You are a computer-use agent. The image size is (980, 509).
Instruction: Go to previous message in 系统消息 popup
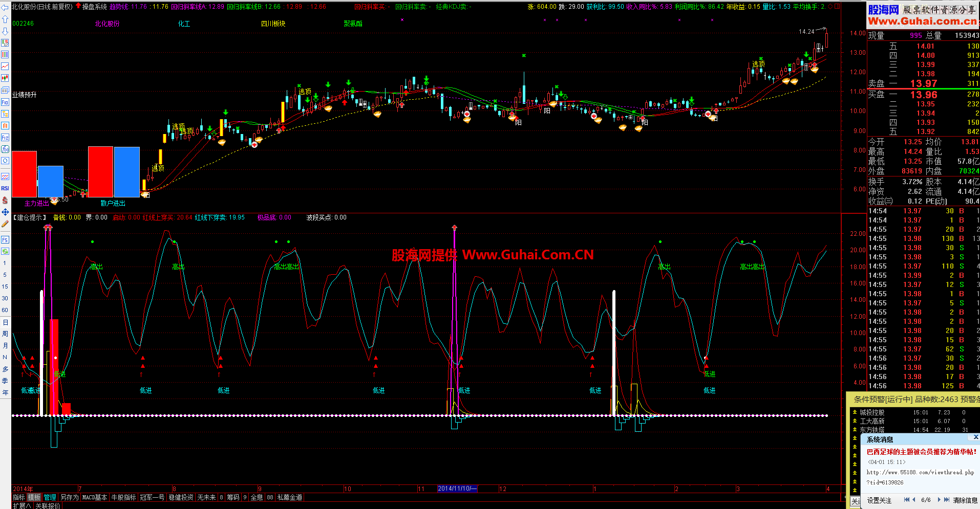[x=913, y=500]
